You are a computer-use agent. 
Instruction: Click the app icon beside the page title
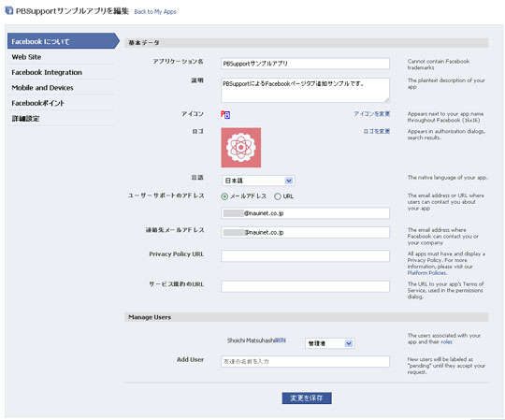click(9, 10)
